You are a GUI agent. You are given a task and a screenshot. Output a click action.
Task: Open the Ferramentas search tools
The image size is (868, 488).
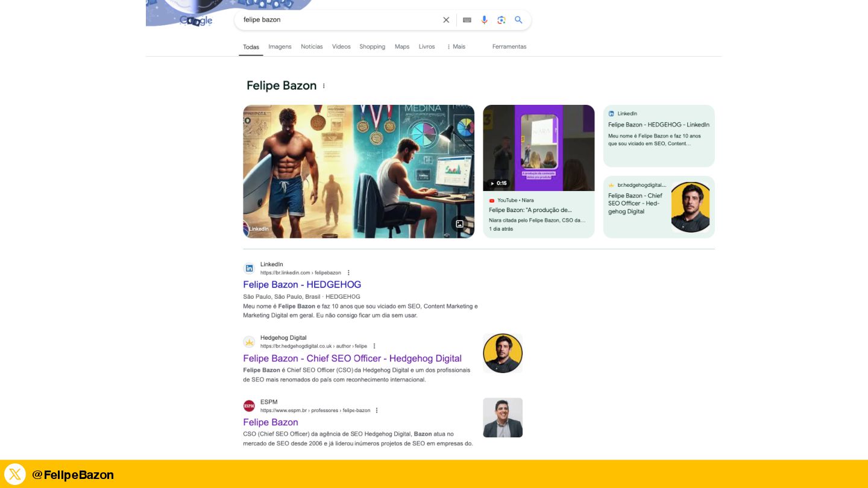tap(509, 46)
